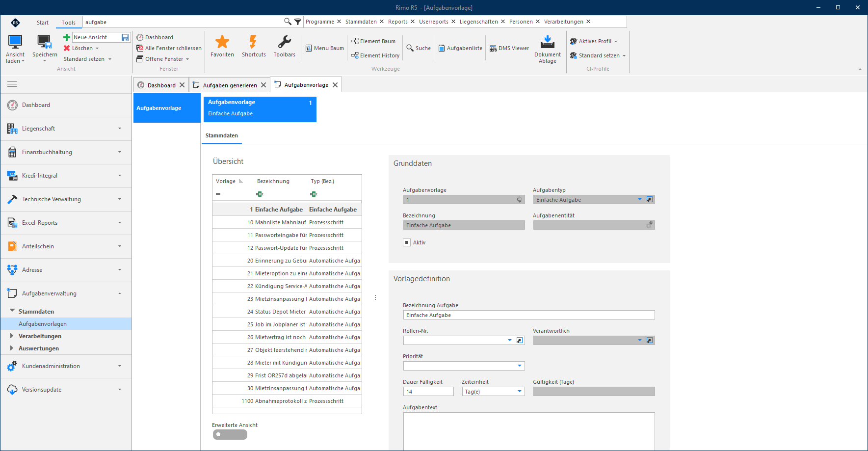Viewport: 868px width, 451px height.
Task: Click the ribbon Dashboard window button
Action: [x=155, y=37]
